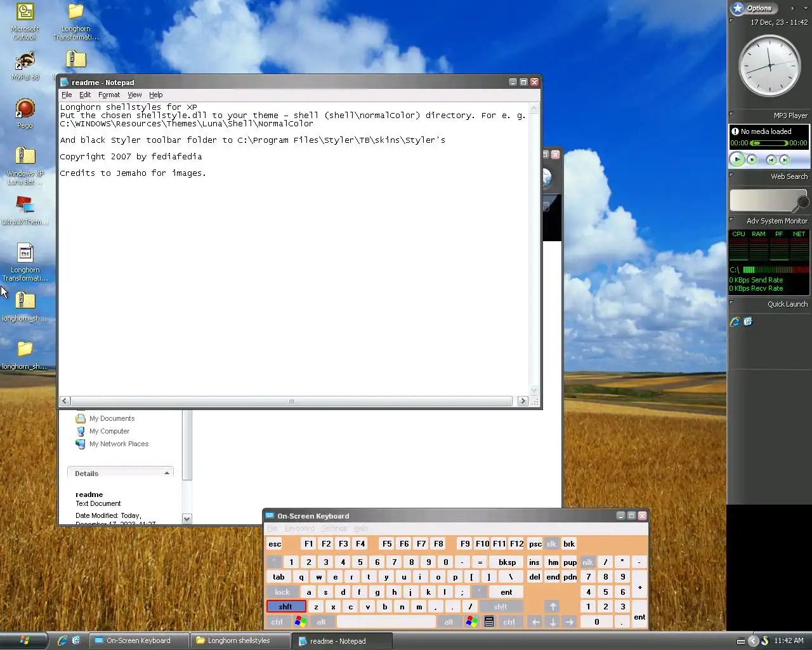The height and width of the screenshot is (650, 812).
Task: Toggle the right alt key
Action: coord(449,622)
